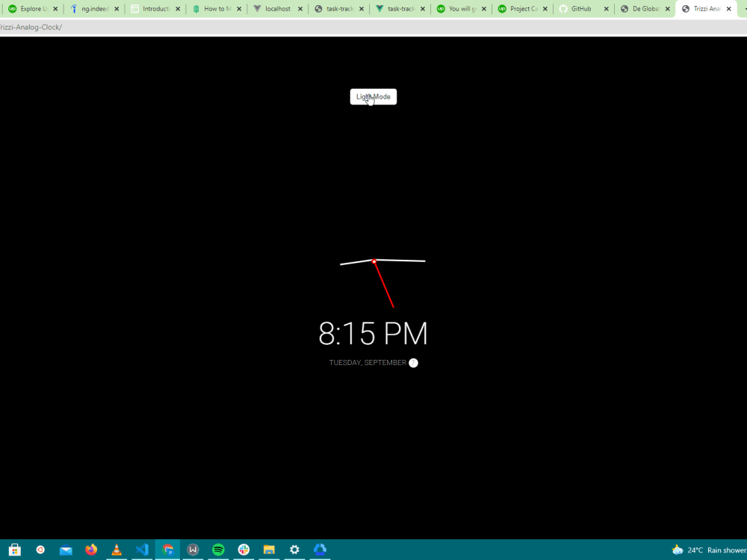Close the localhost tab
The height and width of the screenshot is (560, 747).
[x=300, y=8]
